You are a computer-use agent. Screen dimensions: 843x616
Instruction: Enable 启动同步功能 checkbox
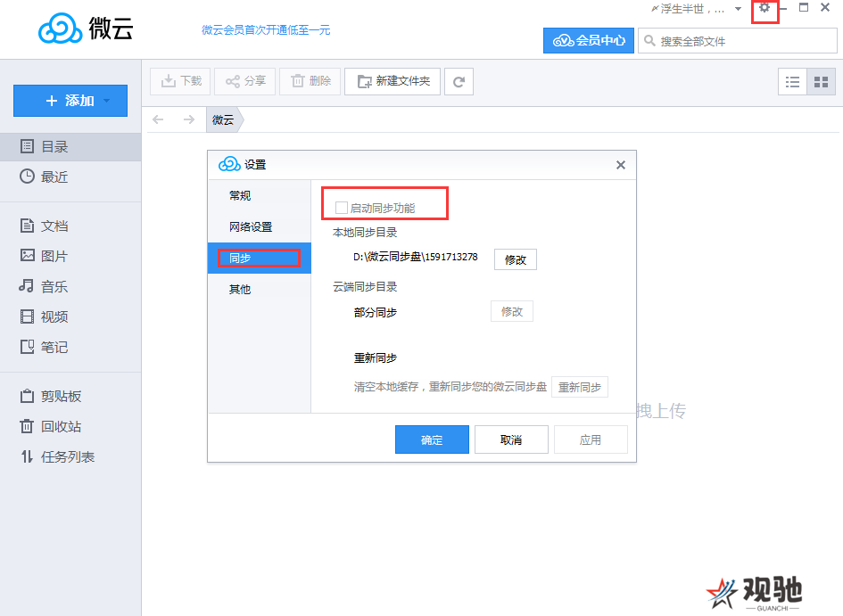pyautogui.click(x=341, y=208)
